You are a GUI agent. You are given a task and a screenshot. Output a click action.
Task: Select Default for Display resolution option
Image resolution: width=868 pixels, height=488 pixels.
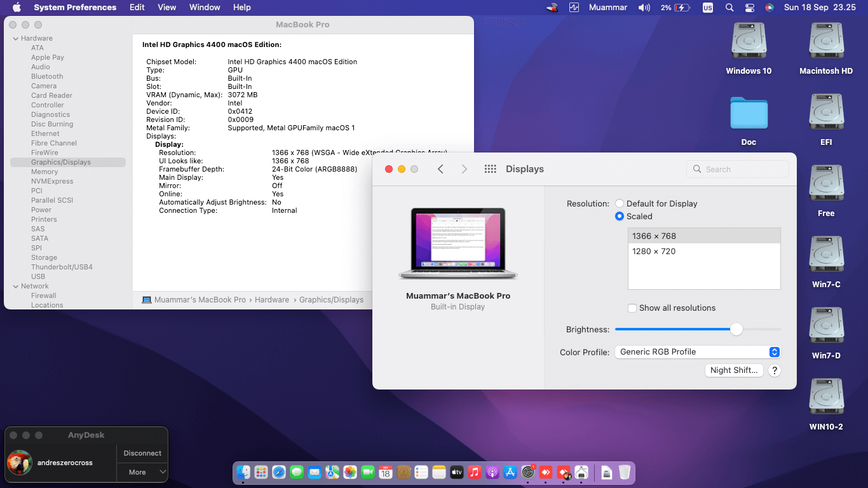click(620, 203)
